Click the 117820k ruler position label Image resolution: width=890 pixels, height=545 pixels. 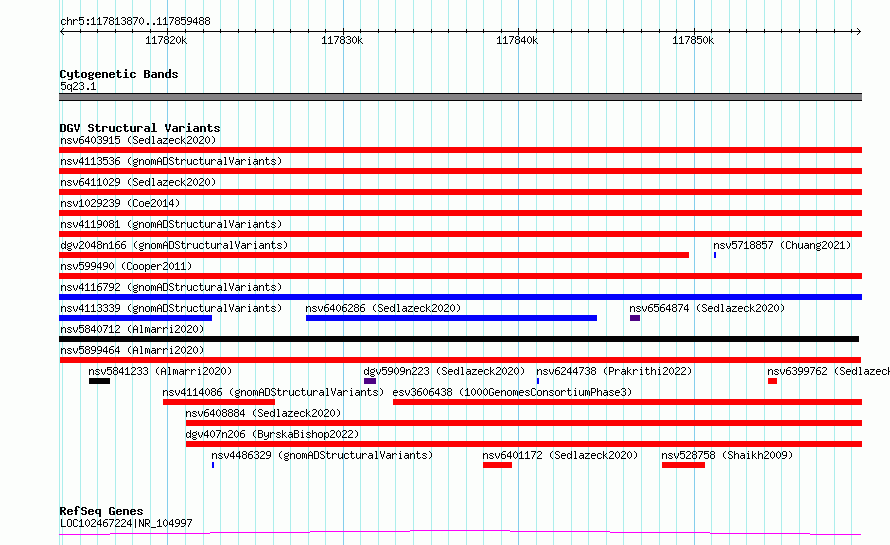pyautogui.click(x=166, y=40)
